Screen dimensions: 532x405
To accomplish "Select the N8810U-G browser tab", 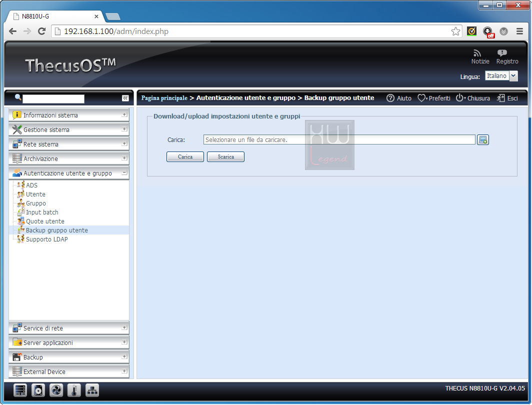I will click(54, 16).
